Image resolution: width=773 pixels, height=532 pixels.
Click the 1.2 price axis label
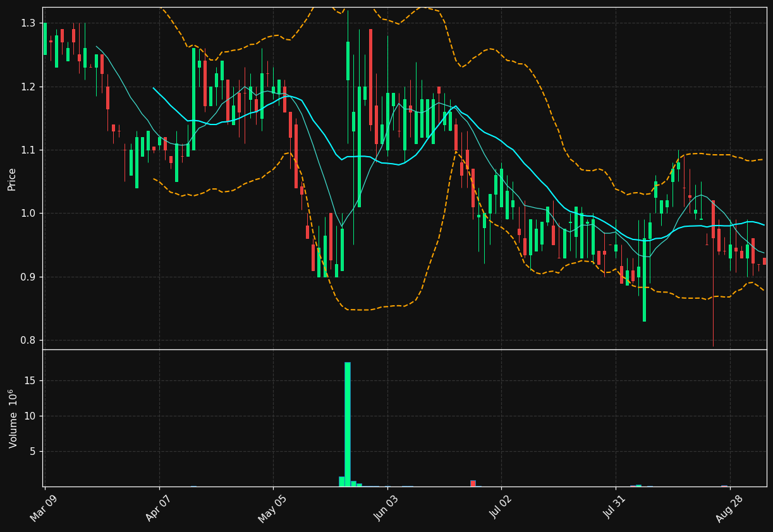(28, 87)
